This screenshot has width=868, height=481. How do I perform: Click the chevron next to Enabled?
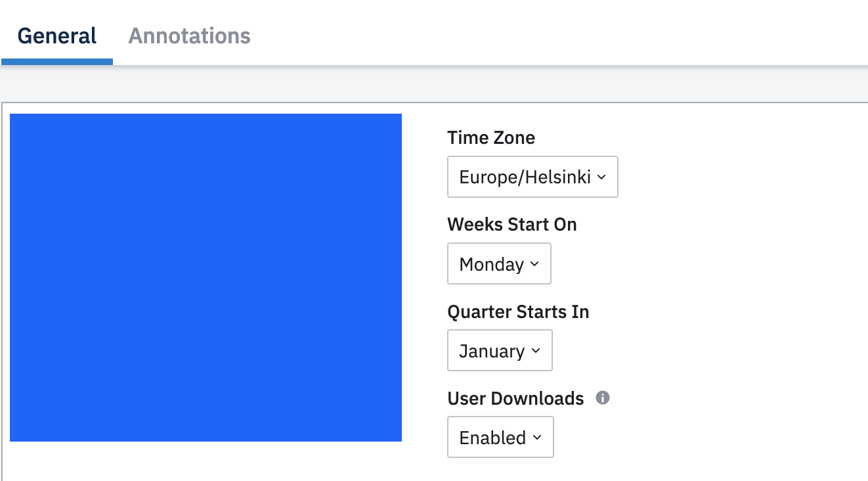tap(537, 437)
